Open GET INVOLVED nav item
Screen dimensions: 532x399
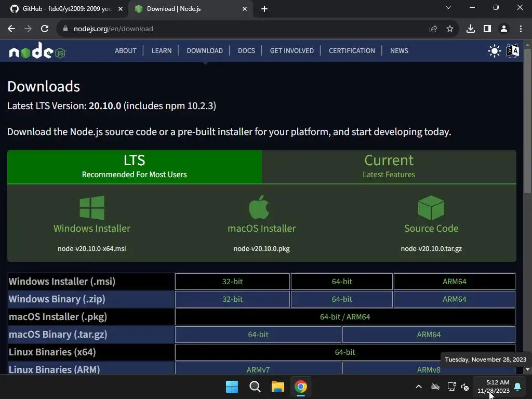(x=292, y=50)
